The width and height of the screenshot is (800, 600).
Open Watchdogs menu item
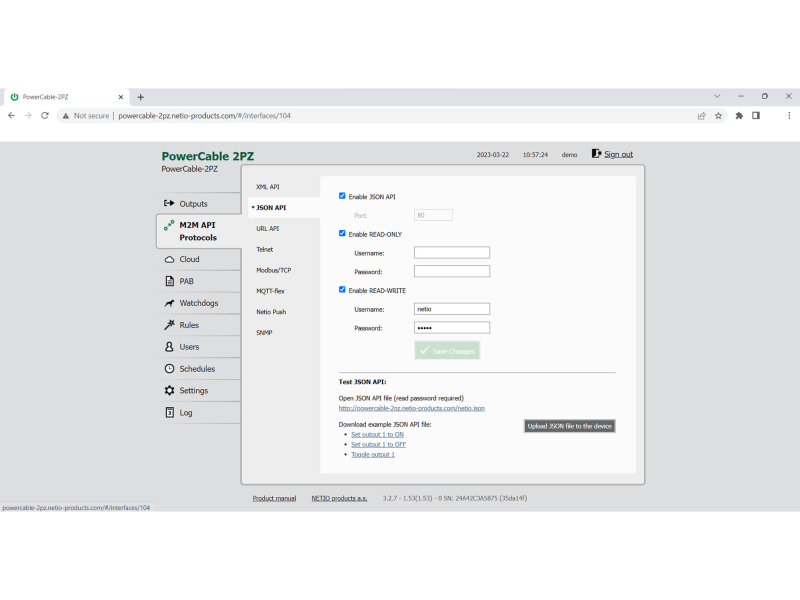tap(199, 303)
